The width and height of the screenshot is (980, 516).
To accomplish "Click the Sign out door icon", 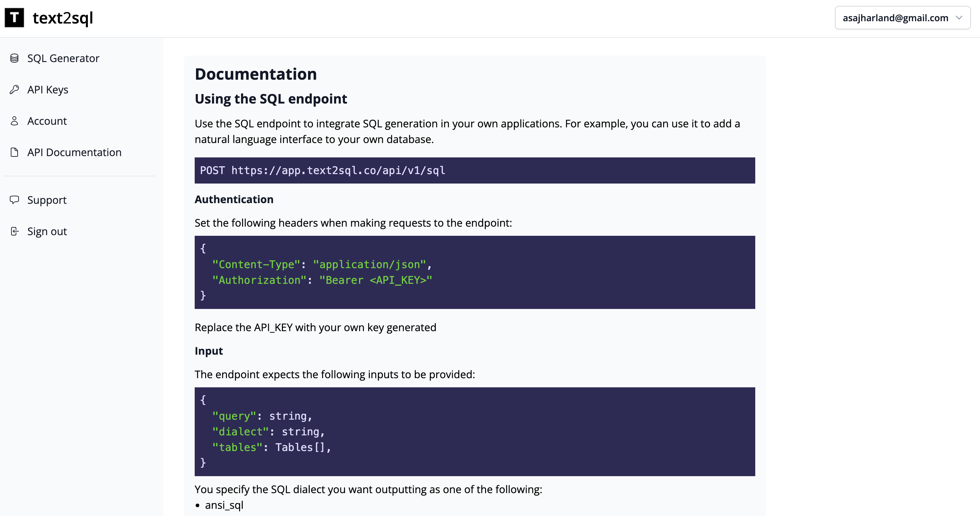I will click(14, 231).
